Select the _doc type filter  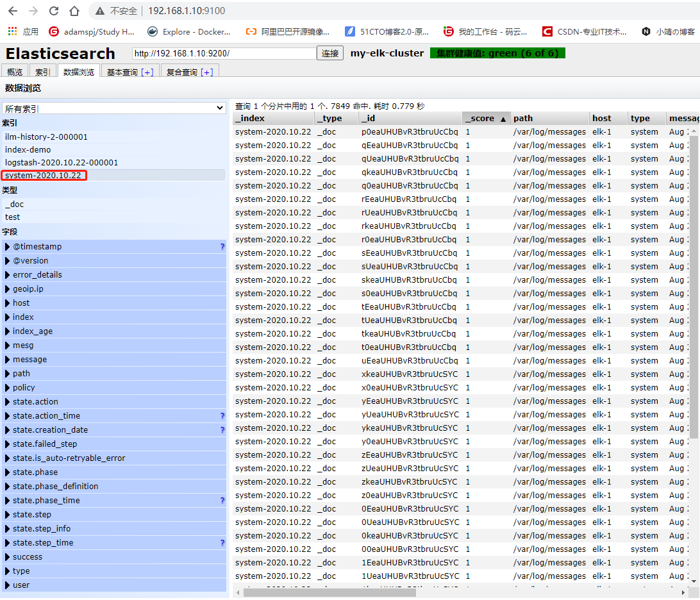point(114,204)
